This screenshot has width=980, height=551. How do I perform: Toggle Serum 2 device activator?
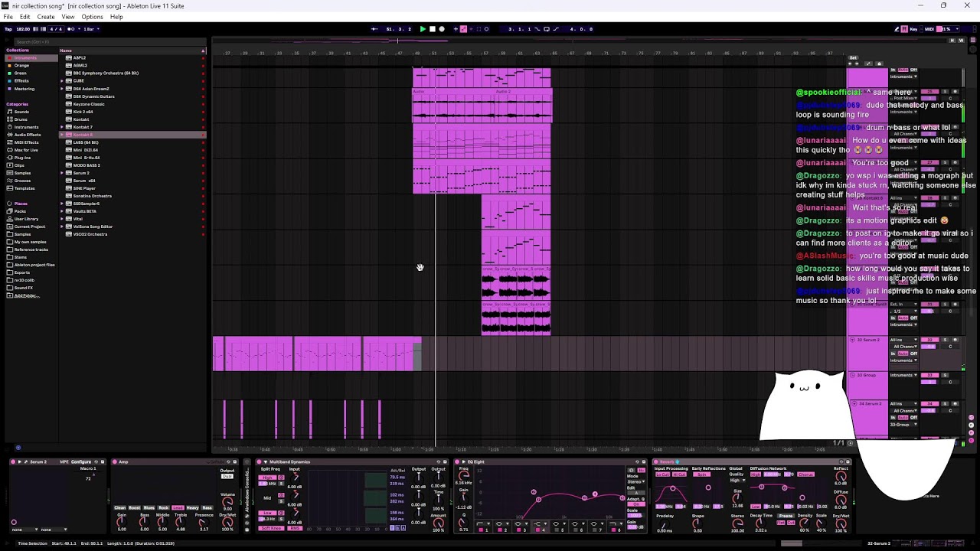pos(12,461)
